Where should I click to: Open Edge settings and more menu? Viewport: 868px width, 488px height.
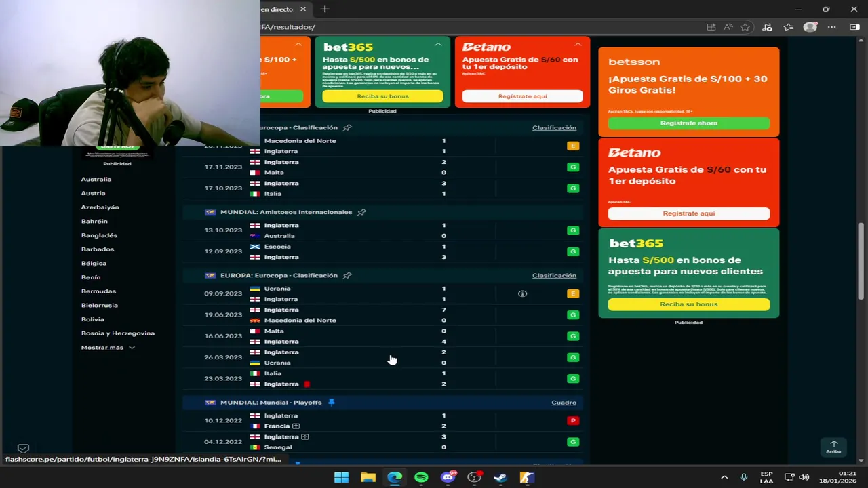(x=831, y=27)
